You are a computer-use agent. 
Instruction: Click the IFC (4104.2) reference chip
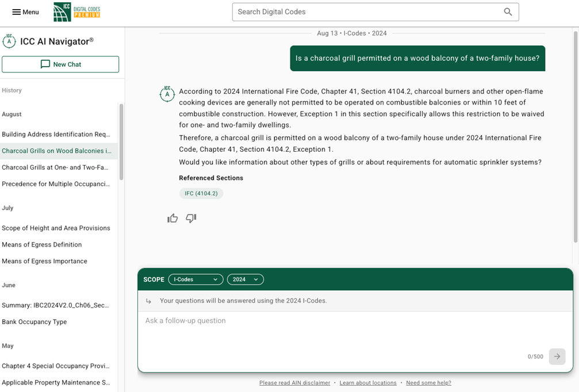[x=201, y=194]
